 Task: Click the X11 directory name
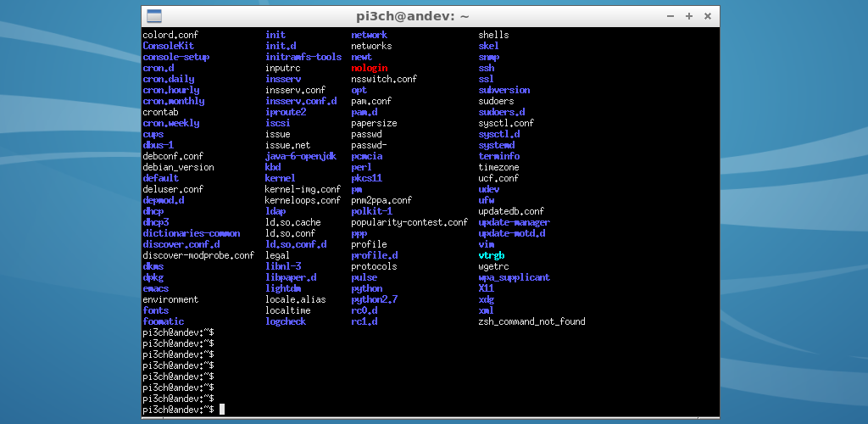486,288
